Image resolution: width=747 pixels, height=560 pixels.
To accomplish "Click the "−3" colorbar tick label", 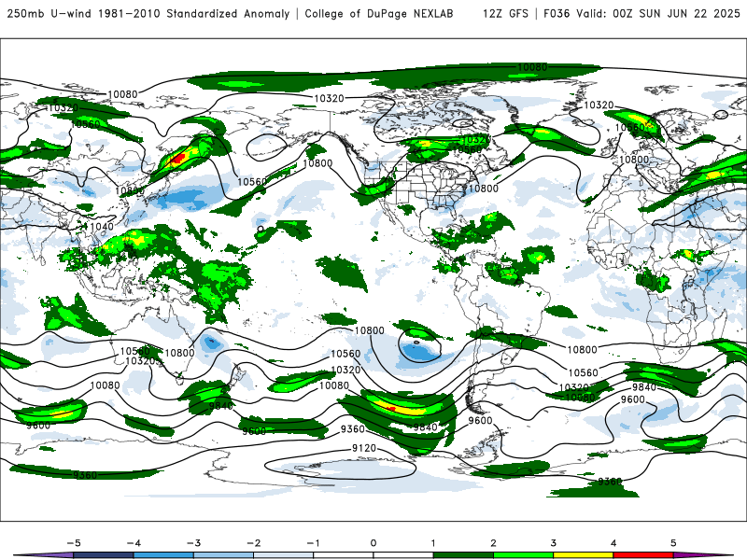I will coord(193,543).
